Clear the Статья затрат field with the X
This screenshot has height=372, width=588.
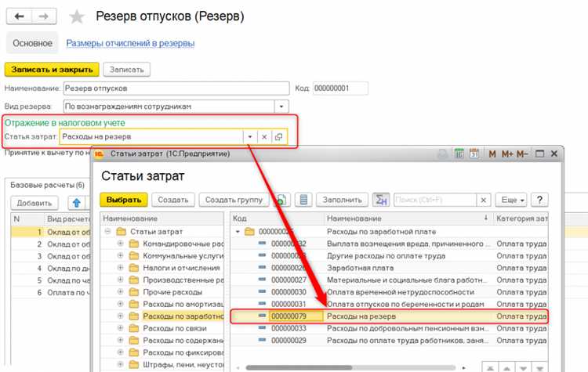point(264,137)
